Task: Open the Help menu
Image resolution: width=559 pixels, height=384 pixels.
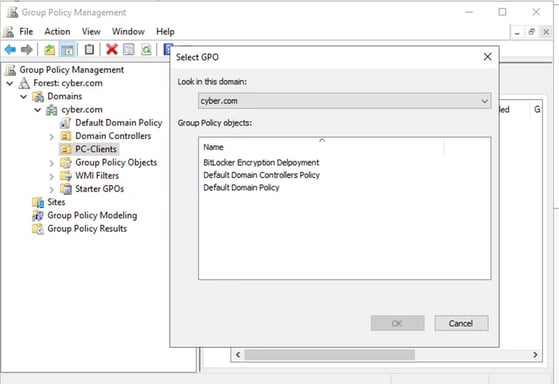Action: point(165,32)
